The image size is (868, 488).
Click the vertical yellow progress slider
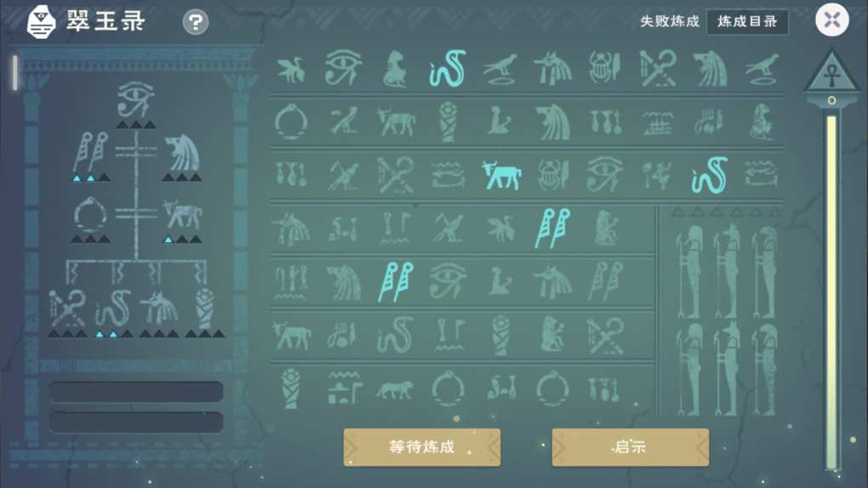831,292
